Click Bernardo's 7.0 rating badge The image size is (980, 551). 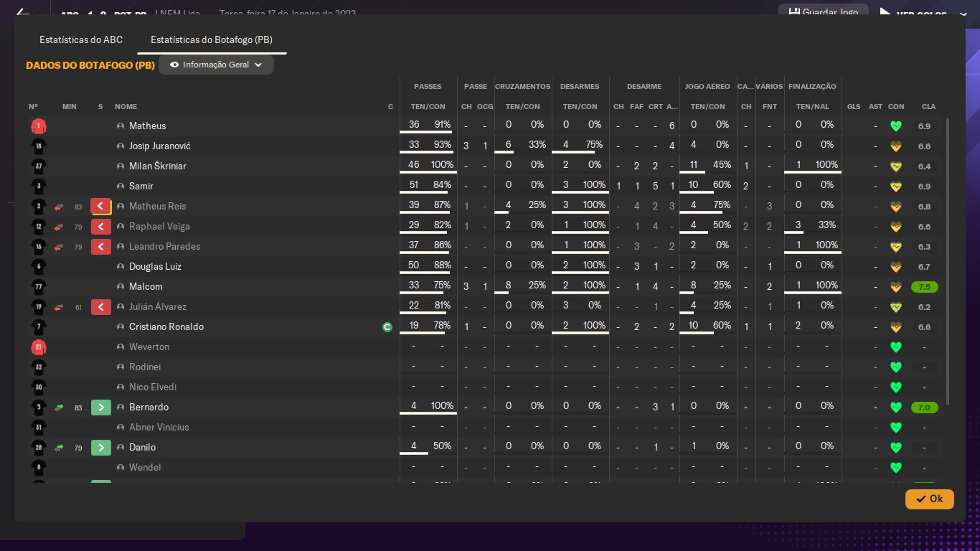click(924, 408)
